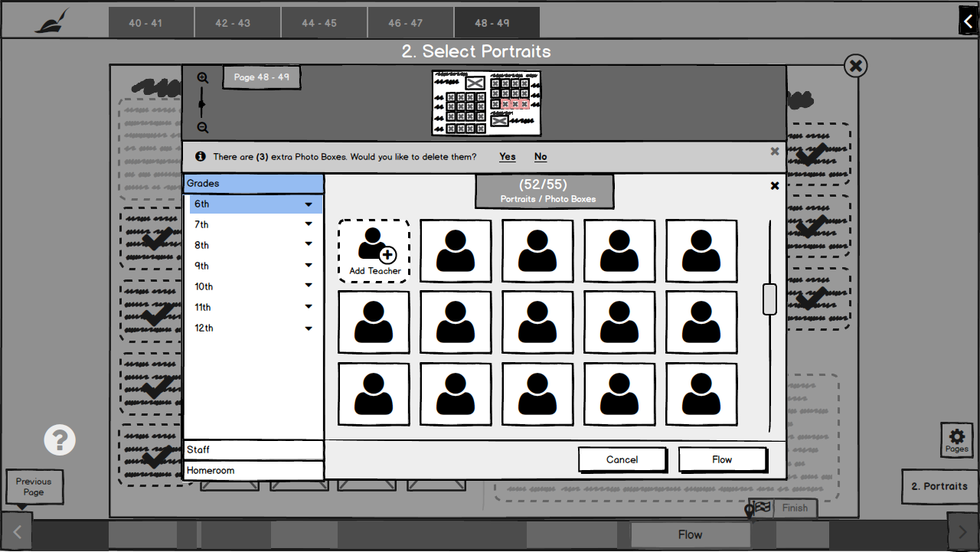This screenshot has width=980, height=552.
Task: Expand the 11th grade dropdown arrow
Action: [x=309, y=306]
